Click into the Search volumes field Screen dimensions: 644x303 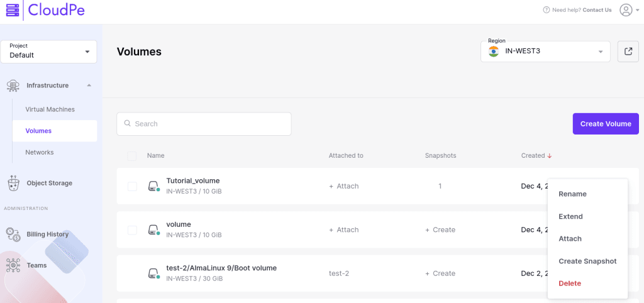204,124
